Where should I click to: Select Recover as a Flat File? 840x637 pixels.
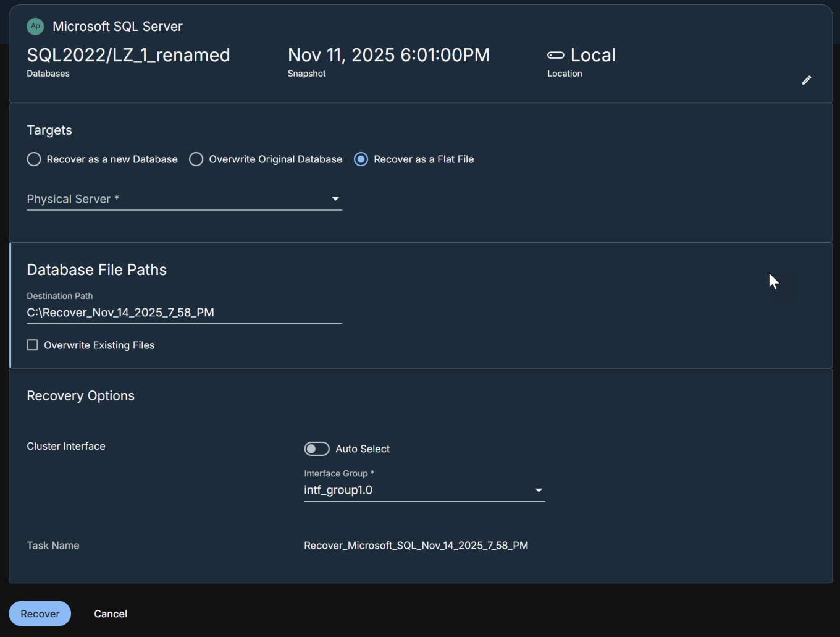(361, 159)
